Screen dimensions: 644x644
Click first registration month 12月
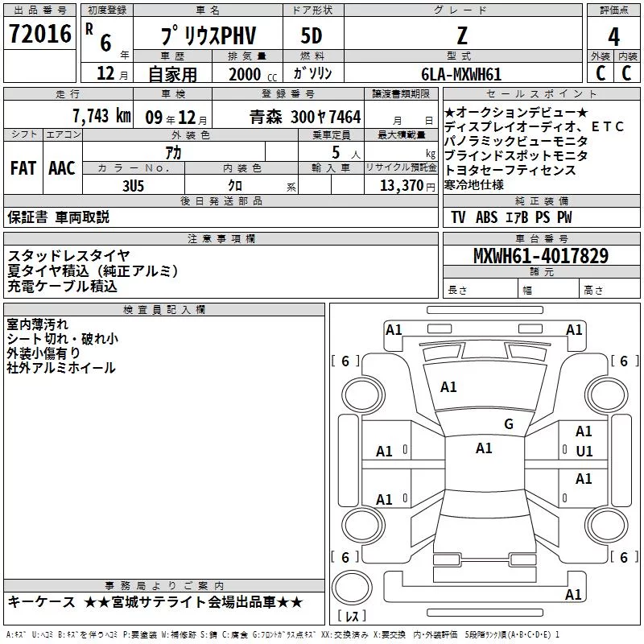pyautogui.click(x=113, y=73)
